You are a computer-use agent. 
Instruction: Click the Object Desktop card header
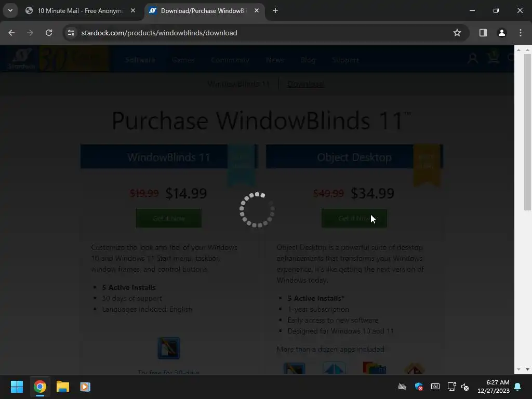[x=354, y=157]
